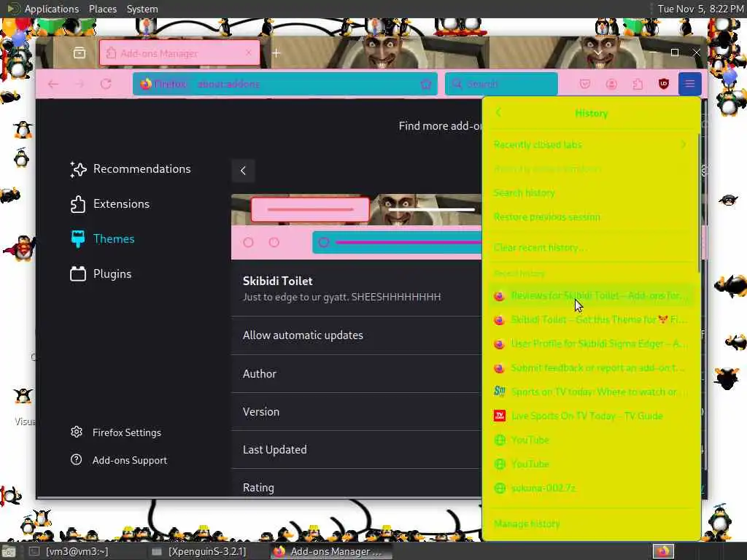Click the Last Updated row label
747x560 pixels.
pyautogui.click(x=275, y=450)
